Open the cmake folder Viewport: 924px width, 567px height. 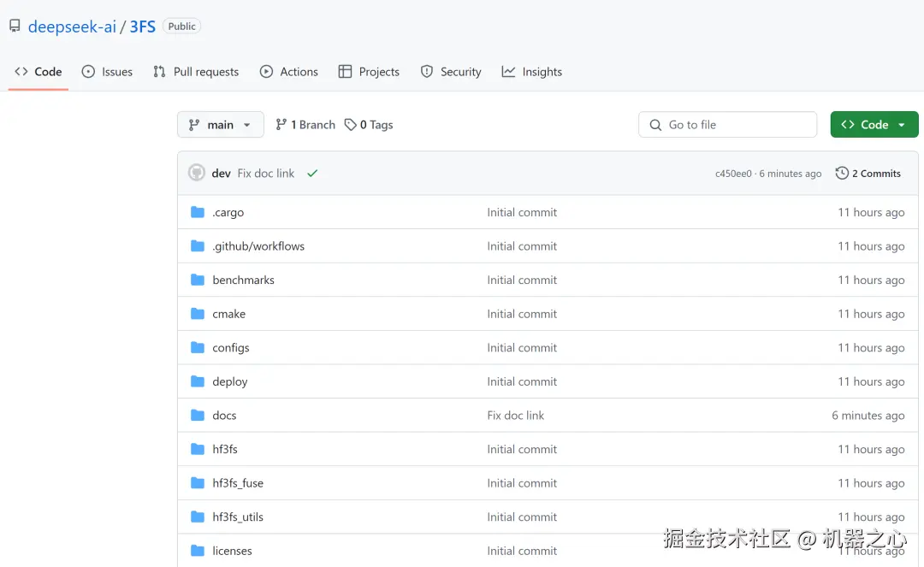tap(228, 314)
